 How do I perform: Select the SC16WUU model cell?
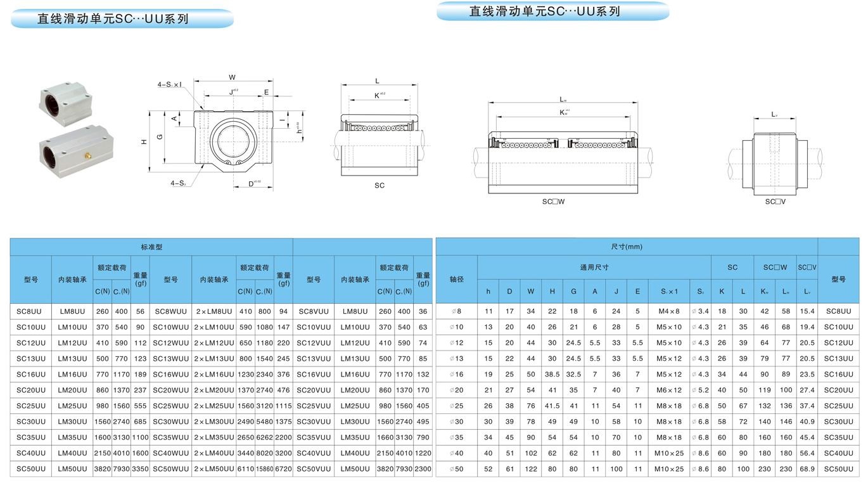click(170, 375)
